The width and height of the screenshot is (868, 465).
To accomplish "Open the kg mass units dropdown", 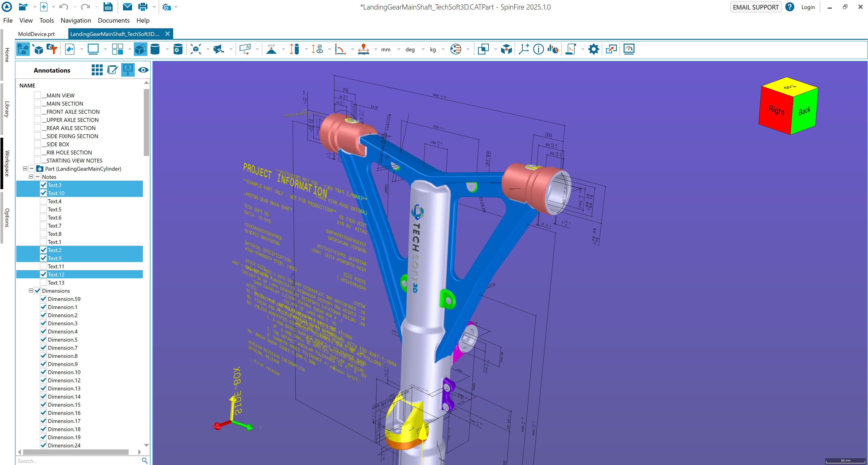I will (443, 50).
